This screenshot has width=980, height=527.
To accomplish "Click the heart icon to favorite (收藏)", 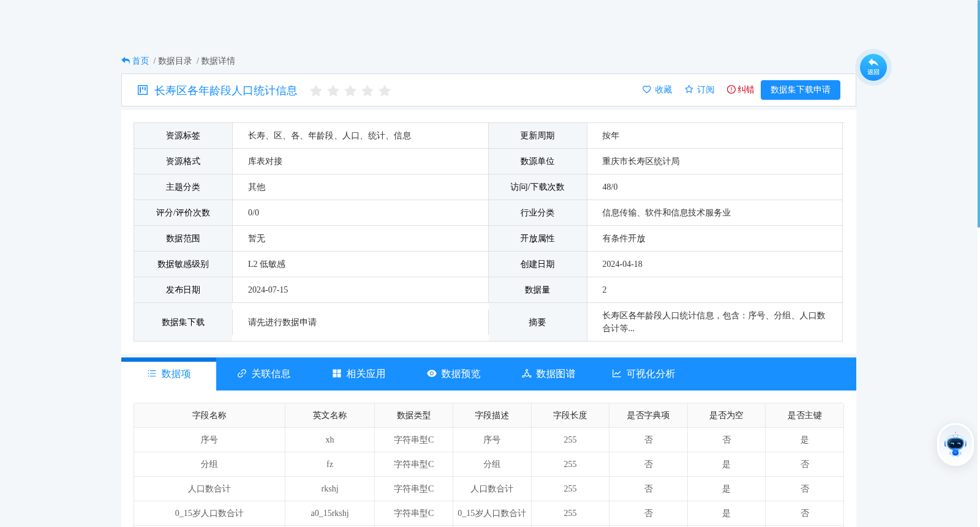I will 647,89.
